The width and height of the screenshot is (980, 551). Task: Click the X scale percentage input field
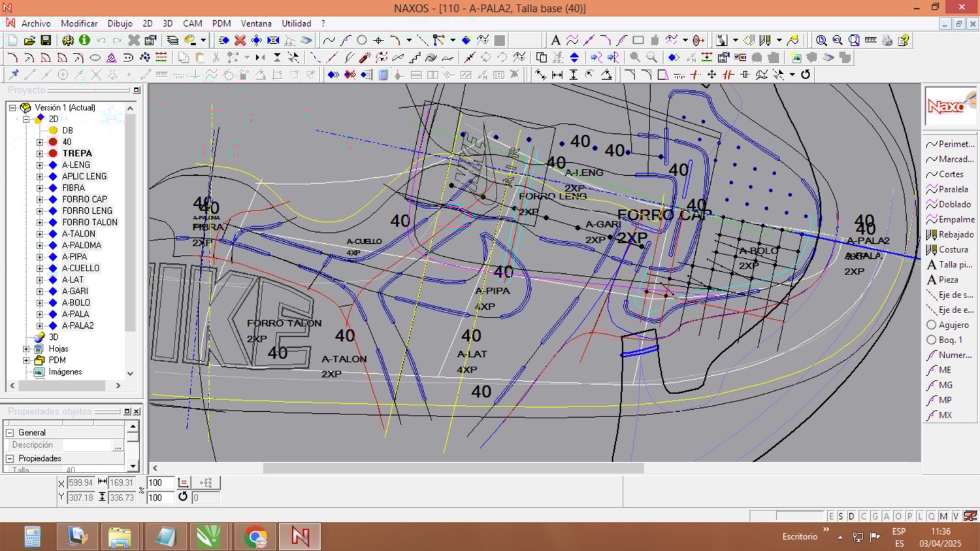coord(159,483)
